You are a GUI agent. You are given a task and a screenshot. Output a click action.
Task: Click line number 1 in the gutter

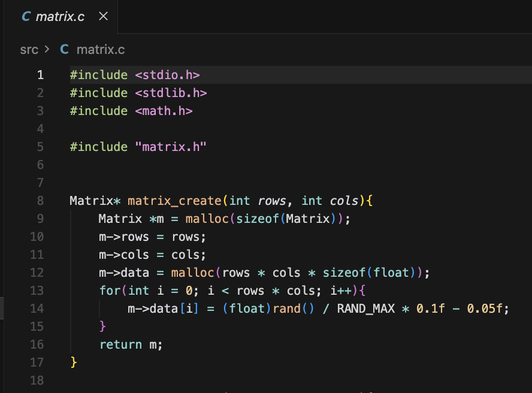coord(40,75)
